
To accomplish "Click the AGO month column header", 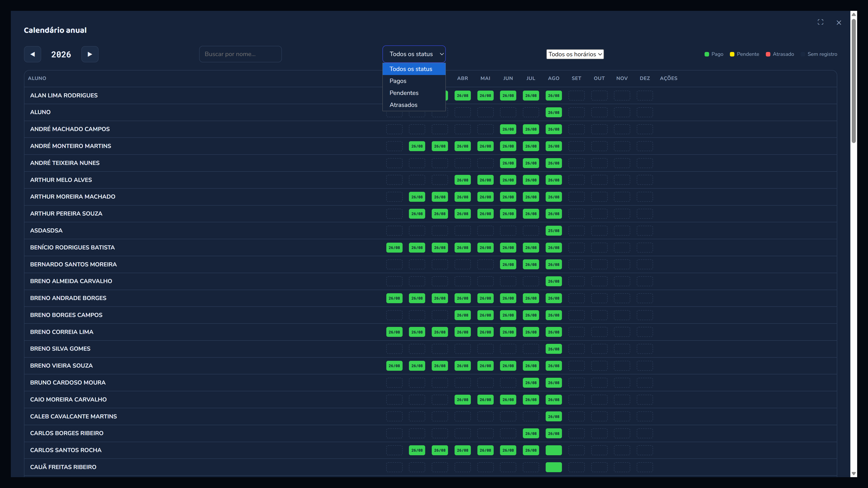I will pos(553,78).
